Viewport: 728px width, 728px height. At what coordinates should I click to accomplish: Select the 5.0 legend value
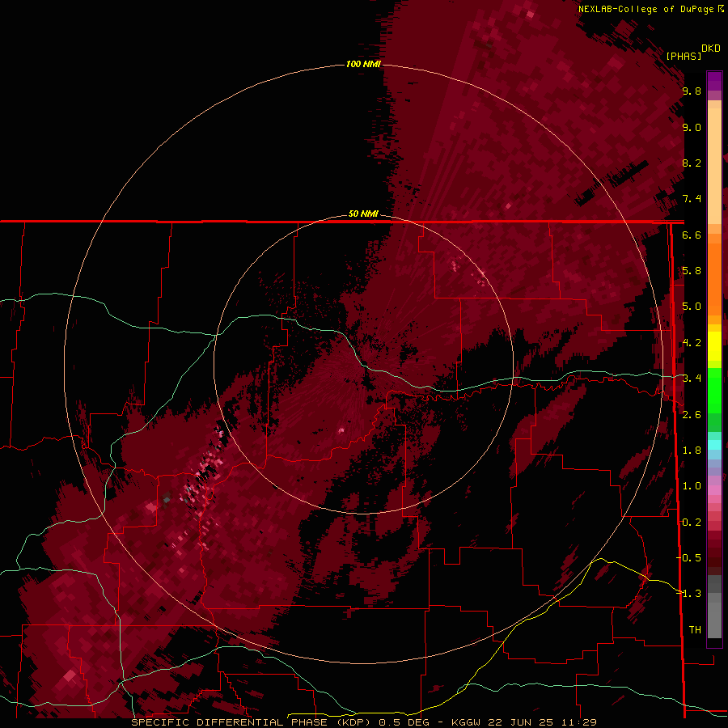(x=692, y=307)
